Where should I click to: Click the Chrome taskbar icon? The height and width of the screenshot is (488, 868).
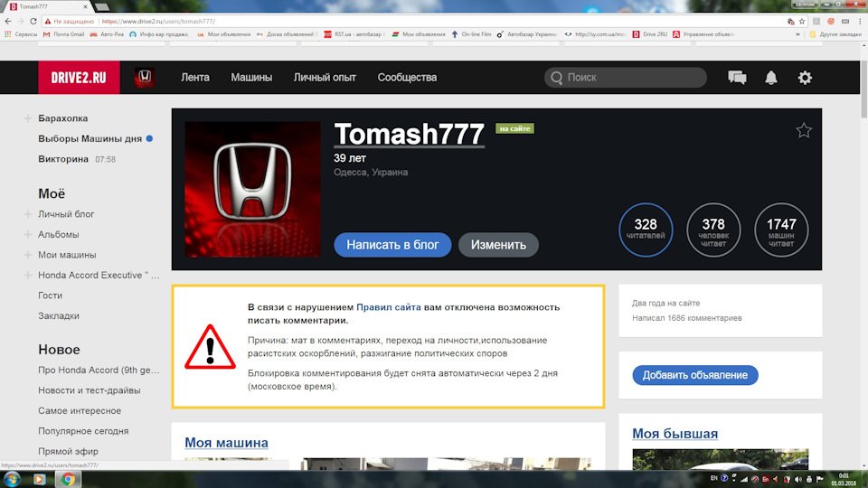point(68,479)
